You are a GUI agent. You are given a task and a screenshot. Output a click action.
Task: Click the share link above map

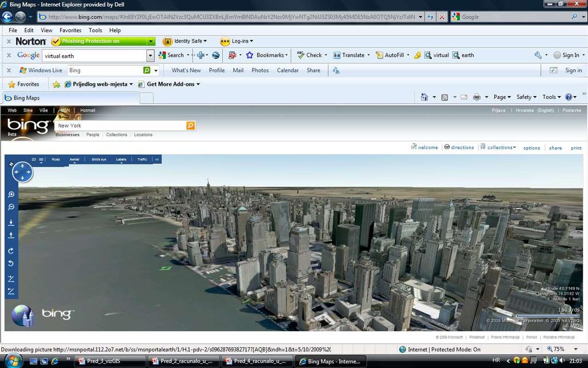(555, 148)
